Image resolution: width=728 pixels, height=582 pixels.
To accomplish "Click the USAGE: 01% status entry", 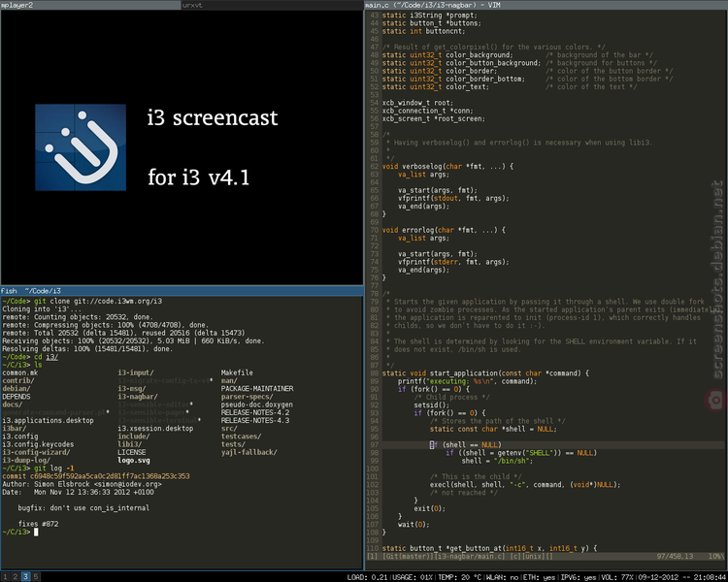I will [x=413, y=577].
